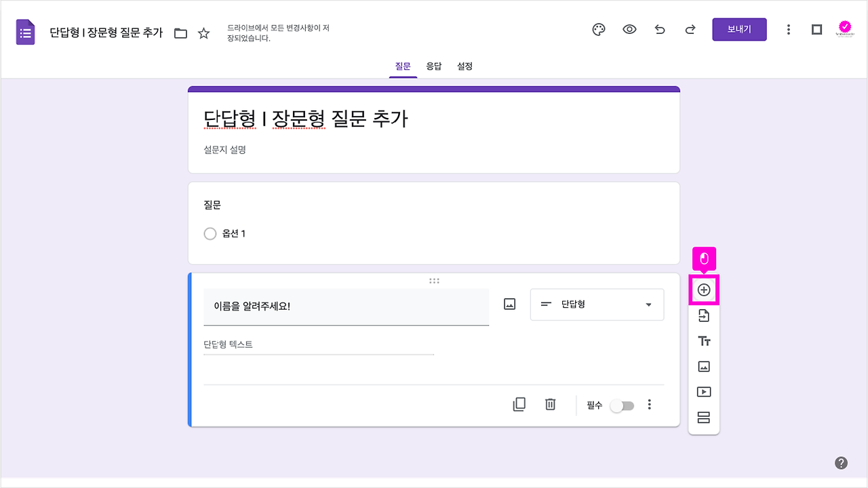Viewport: 868px width, 488px height.
Task: Open the 단답형 question type dropdown
Action: 596,304
